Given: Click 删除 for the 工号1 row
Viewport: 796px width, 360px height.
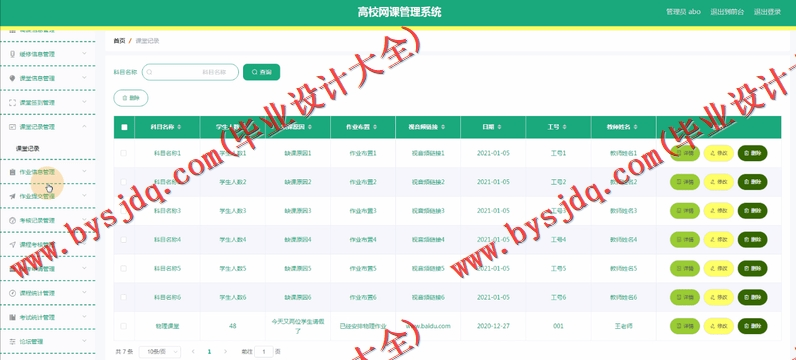Looking at the screenshot, I should tap(752, 153).
